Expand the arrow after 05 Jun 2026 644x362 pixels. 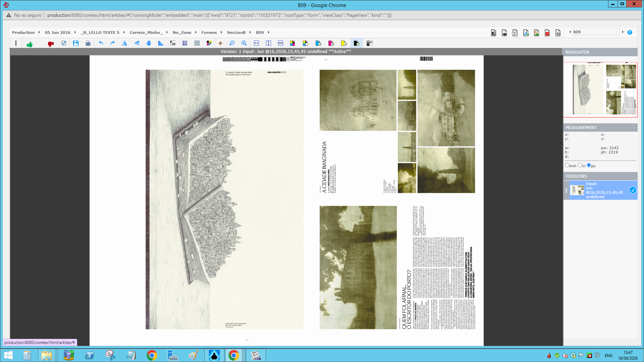click(75, 32)
